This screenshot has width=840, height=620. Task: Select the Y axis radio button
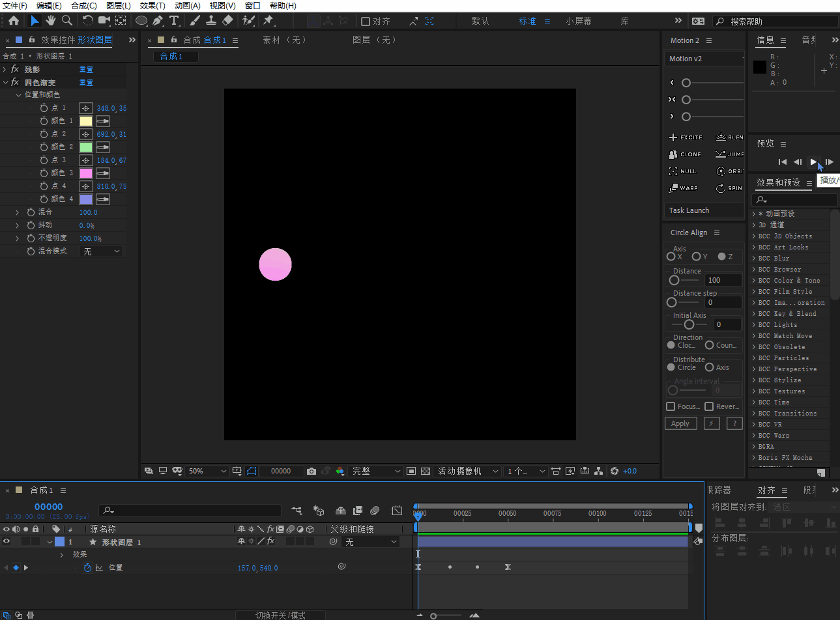pos(696,257)
